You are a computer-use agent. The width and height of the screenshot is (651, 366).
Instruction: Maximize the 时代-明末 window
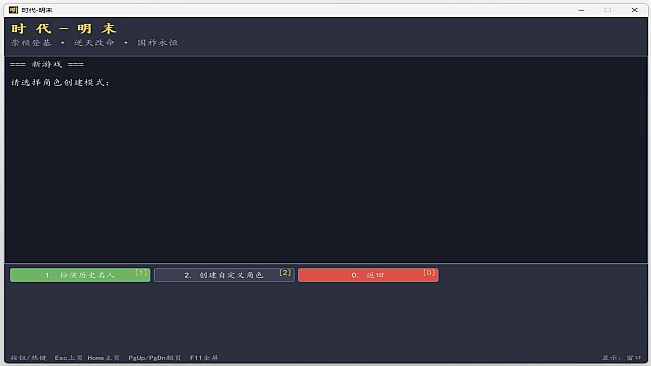608,10
